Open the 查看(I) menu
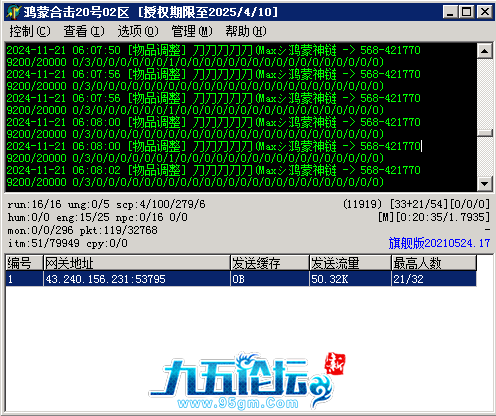496x416 pixels. click(84, 31)
